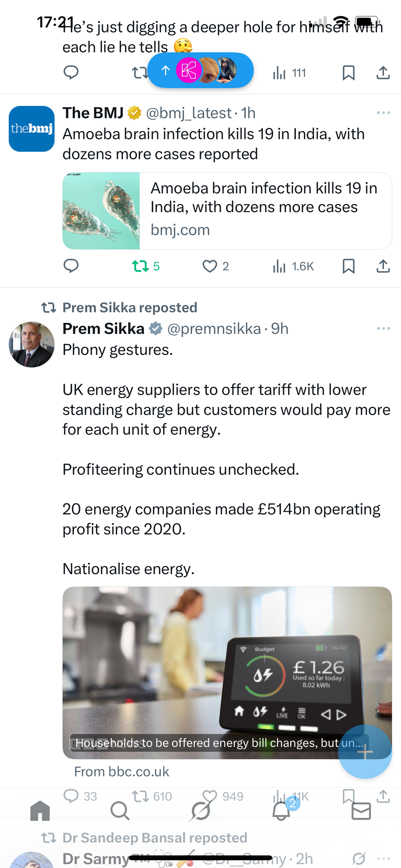Go to the Home tab
The image size is (401, 868).
(x=40, y=811)
